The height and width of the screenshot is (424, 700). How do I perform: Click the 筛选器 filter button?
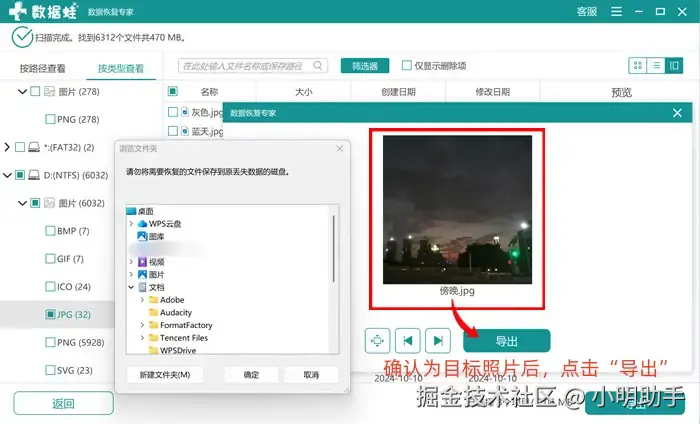[x=365, y=66]
